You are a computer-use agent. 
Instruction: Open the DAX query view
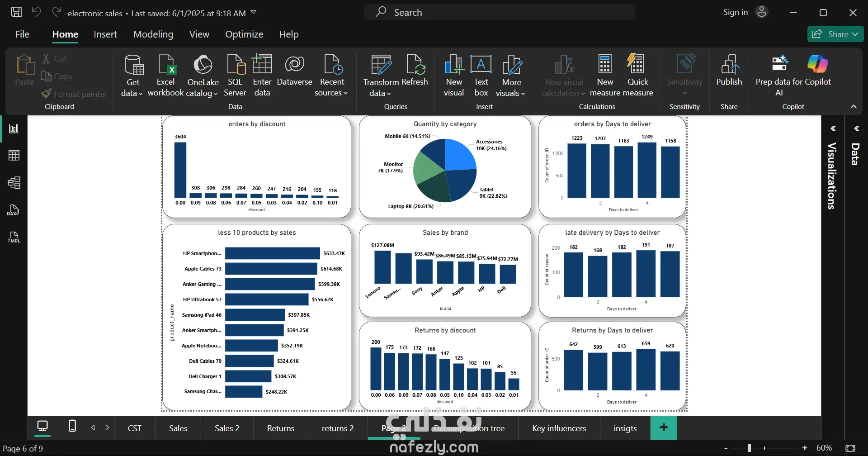click(x=14, y=210)
